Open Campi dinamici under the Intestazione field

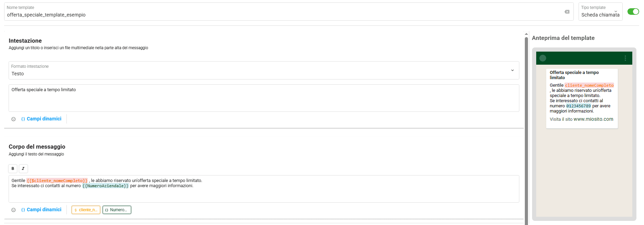click(x=41, y=119)
